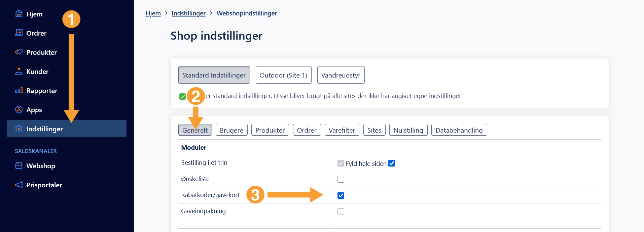This screenshot has height=232, width=644.
Task: Enable the Ønskeliste checkbox
Action: [x=341, y=179]
